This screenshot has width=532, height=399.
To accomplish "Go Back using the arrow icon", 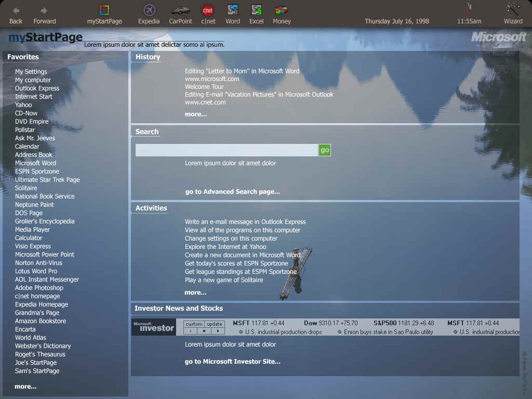I will [16, 10].
